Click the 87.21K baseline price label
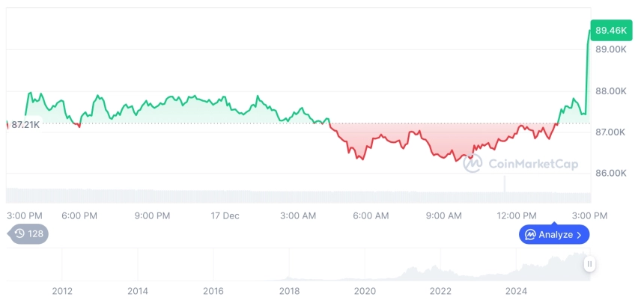Screen dimensions: 644x300 coord(25,124)
